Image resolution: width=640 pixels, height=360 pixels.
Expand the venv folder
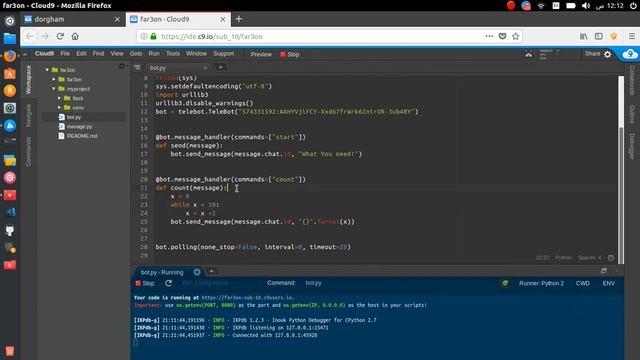[x=60, y=108]
